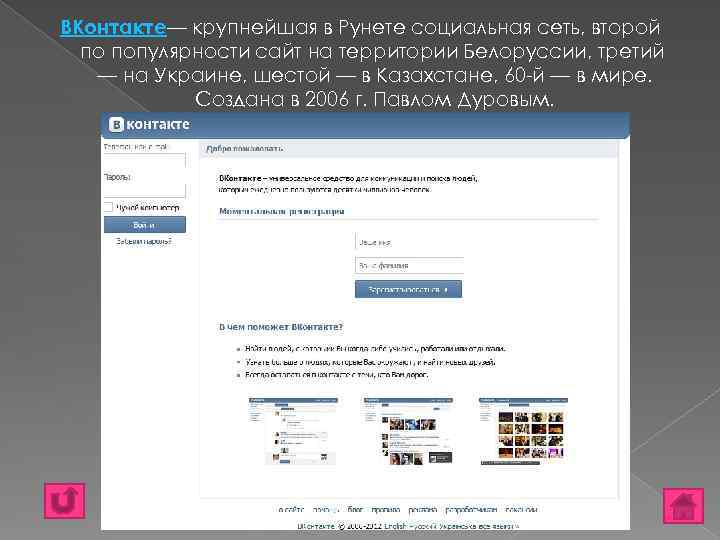Focus the Пароль password field
This screenshot has height=540, width=720.
point(145,191)
